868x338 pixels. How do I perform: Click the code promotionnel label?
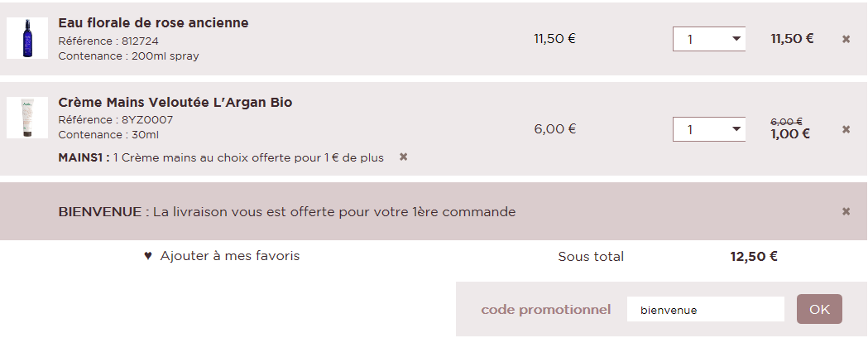point(546,310)
